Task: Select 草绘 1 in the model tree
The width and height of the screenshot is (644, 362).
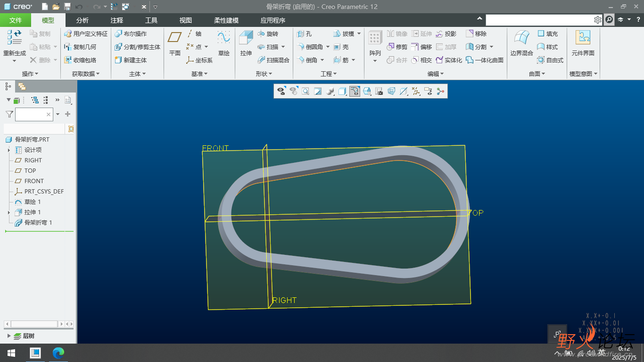Action: click(33, 202)
